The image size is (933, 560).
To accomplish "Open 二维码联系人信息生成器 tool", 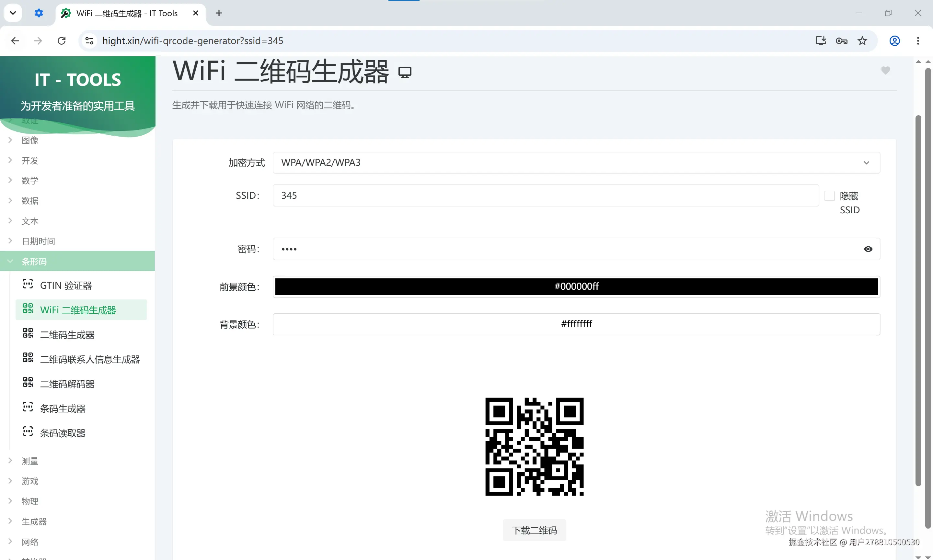I will [81, 359].
